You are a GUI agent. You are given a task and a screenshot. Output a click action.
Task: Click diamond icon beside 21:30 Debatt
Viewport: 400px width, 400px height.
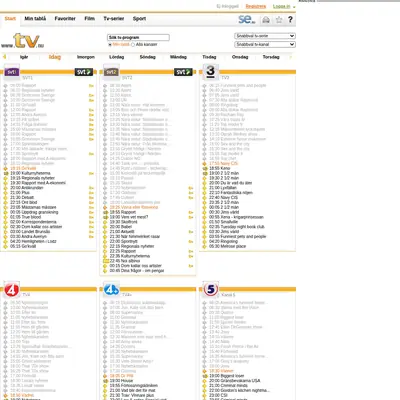[5, 197]
